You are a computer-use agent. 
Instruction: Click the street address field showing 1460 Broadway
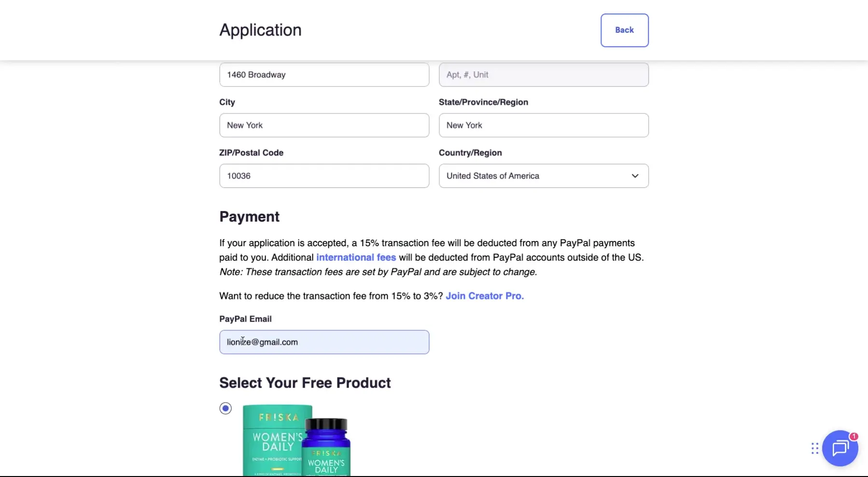tap(324, 75)
